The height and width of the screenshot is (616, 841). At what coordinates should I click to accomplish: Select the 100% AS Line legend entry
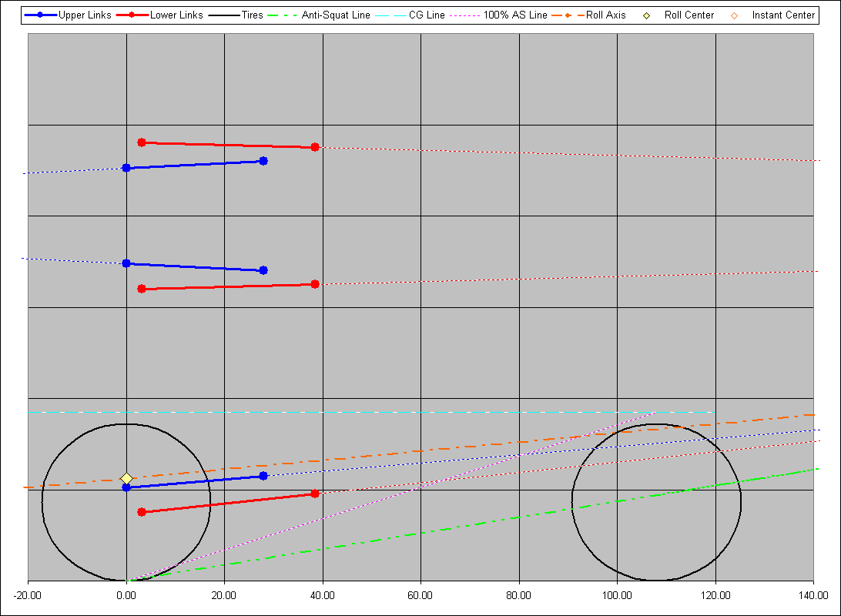499,15
